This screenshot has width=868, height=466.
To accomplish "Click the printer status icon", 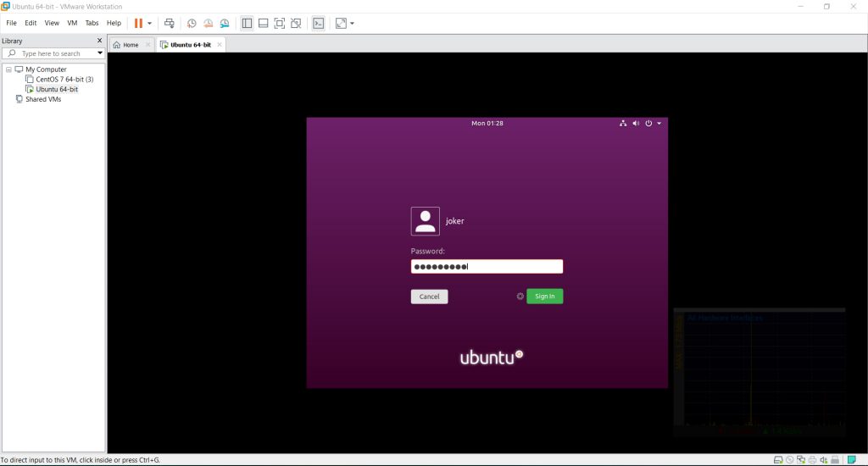I will [812, 460].
